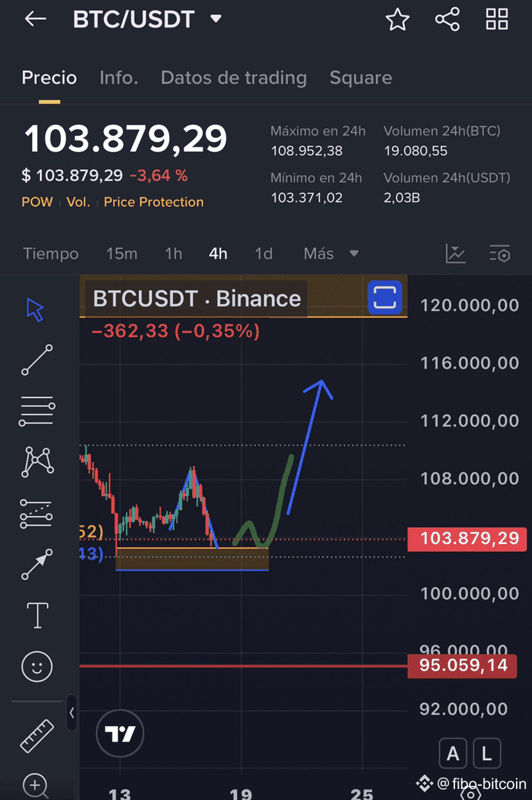This screenshot has height=800, width=532.
Task: Select the projection position tool
Action: click(37, 513)
